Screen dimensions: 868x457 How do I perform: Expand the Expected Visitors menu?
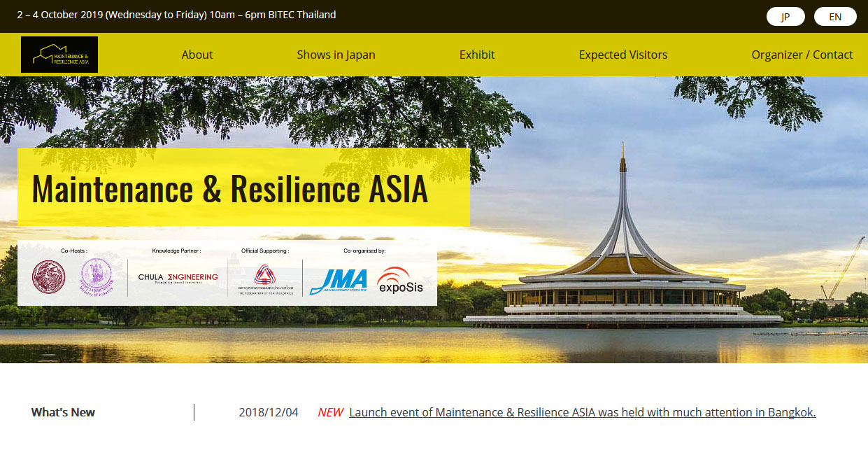pyautogui.click(x=622, y=55)
